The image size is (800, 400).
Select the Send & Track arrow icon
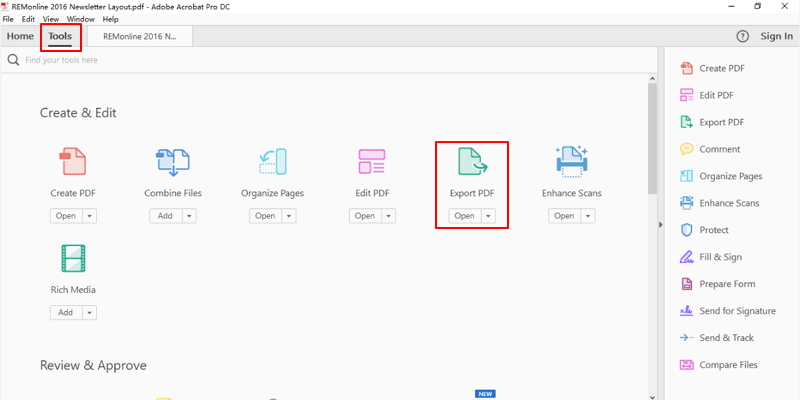(x=687, y=338)
